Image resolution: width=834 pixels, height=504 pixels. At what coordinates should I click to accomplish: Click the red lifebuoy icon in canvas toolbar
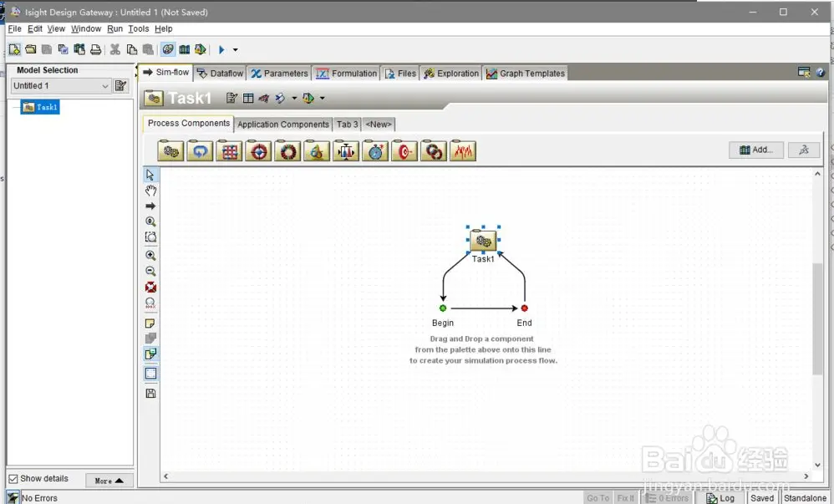pos(150,288)
